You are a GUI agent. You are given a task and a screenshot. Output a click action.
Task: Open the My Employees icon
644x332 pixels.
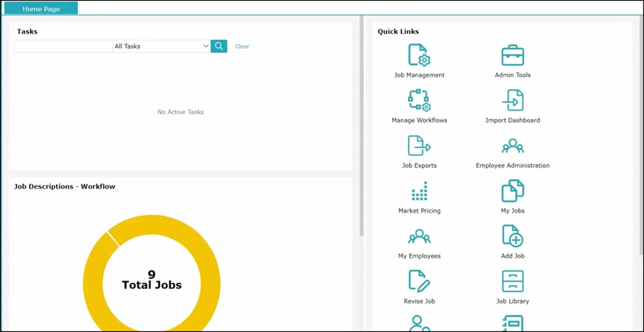[419, 237]
